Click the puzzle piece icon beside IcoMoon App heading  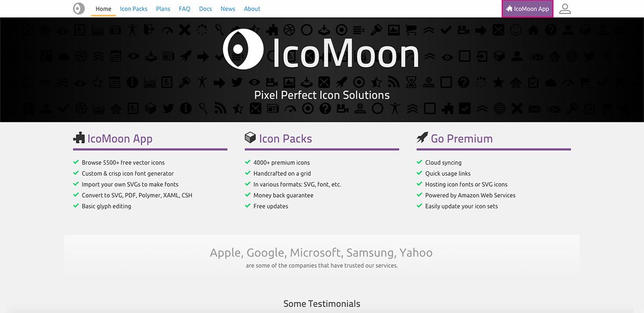79,138
